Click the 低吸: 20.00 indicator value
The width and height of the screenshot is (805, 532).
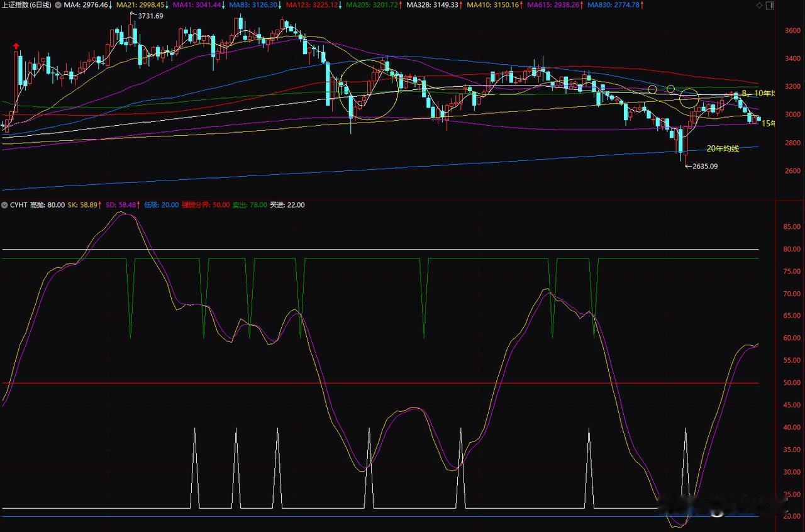pos(160,205)
